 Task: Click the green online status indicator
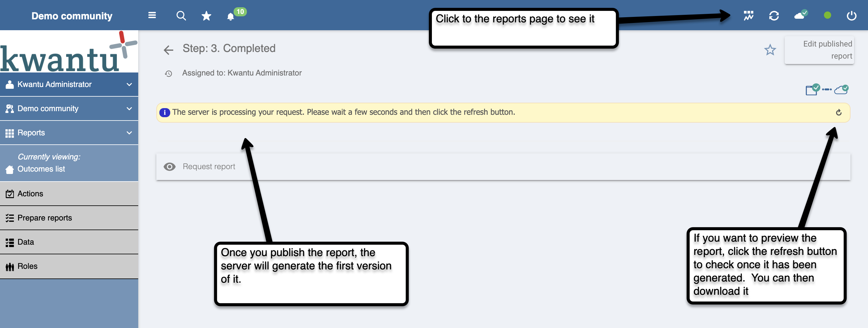(827, 15)
